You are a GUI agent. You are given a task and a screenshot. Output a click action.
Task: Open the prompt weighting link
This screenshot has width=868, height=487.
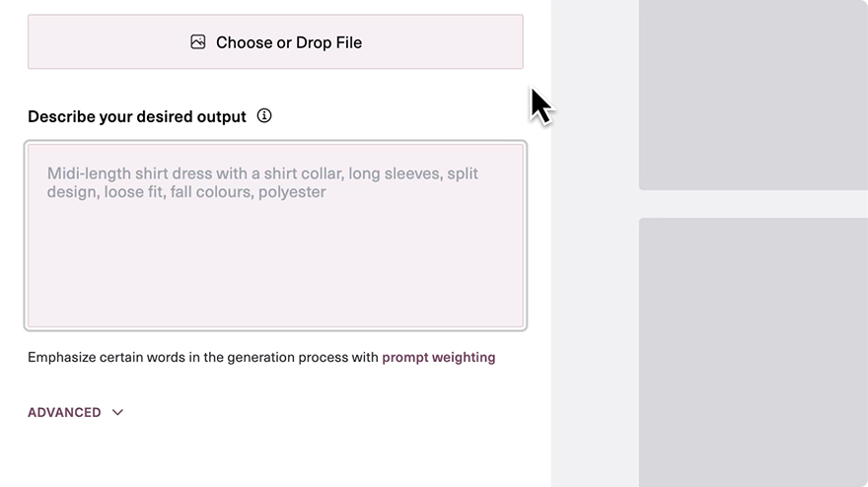[x=438, y=357]
